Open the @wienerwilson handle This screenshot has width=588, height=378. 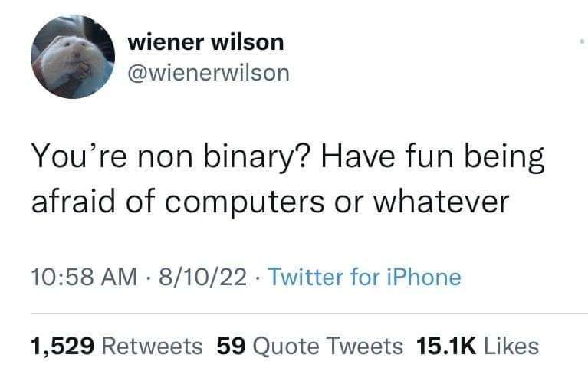point(209,73)
